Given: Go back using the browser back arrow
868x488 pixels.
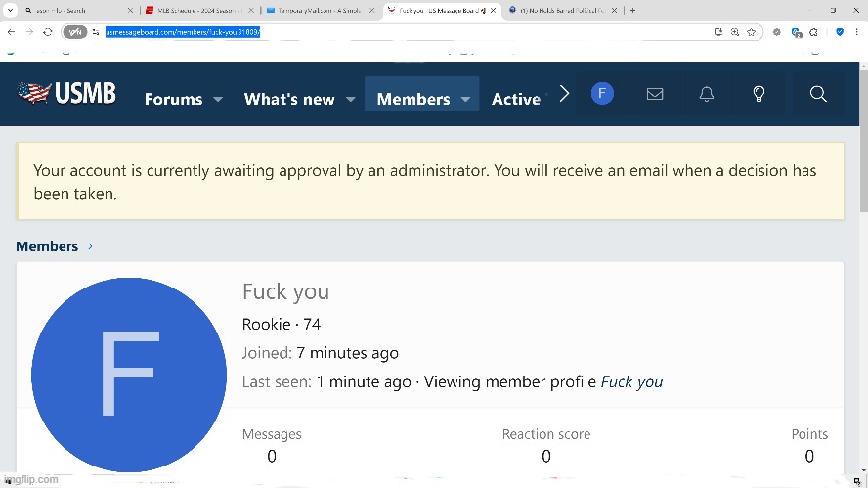Looking at the screenshot, I should (11, 32).
